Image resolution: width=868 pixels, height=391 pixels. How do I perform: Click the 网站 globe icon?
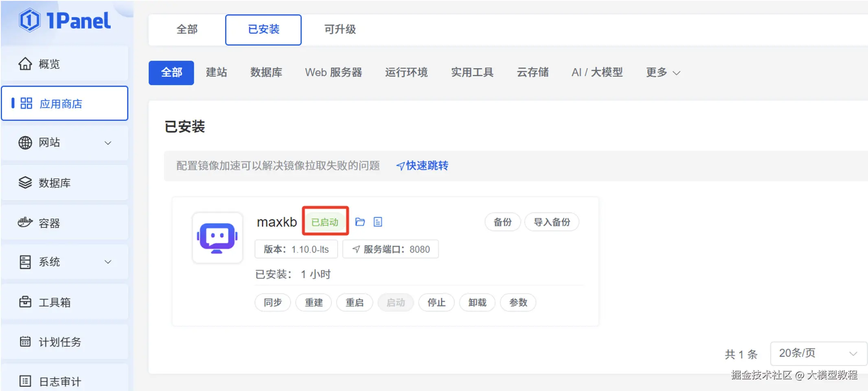click(25, 143)
